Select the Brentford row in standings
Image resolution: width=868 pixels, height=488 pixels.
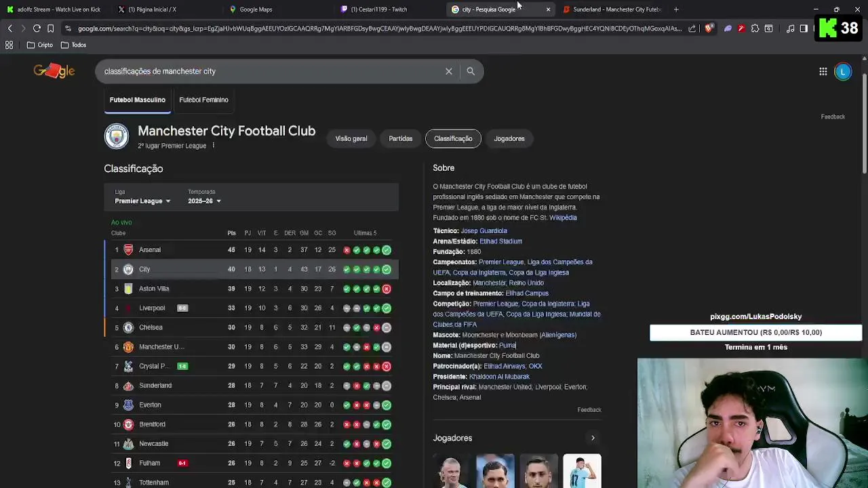click(251, 424)
